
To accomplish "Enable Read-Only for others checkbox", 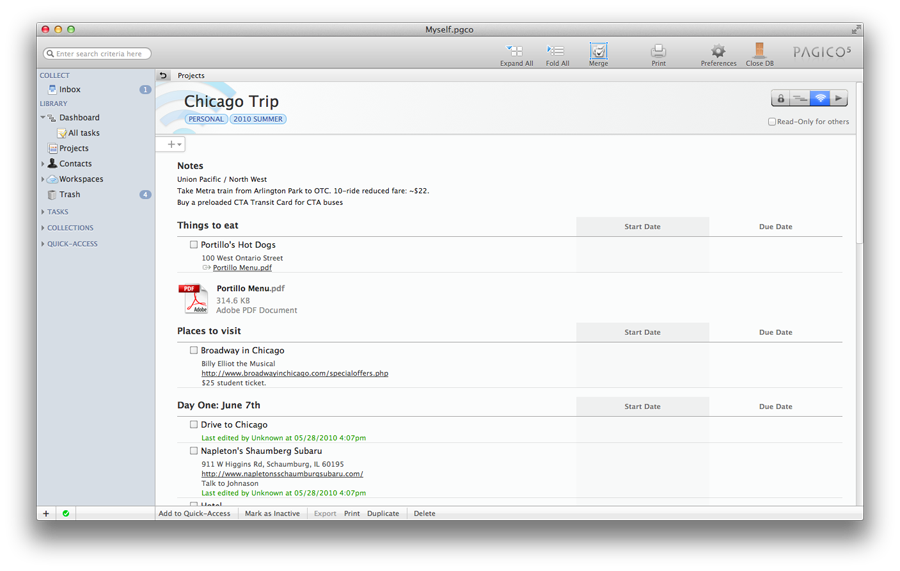I will click(x=772, y=122).
